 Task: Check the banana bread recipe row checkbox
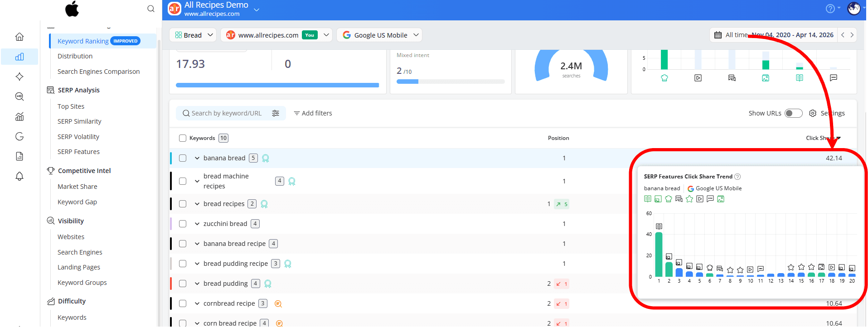183,244
